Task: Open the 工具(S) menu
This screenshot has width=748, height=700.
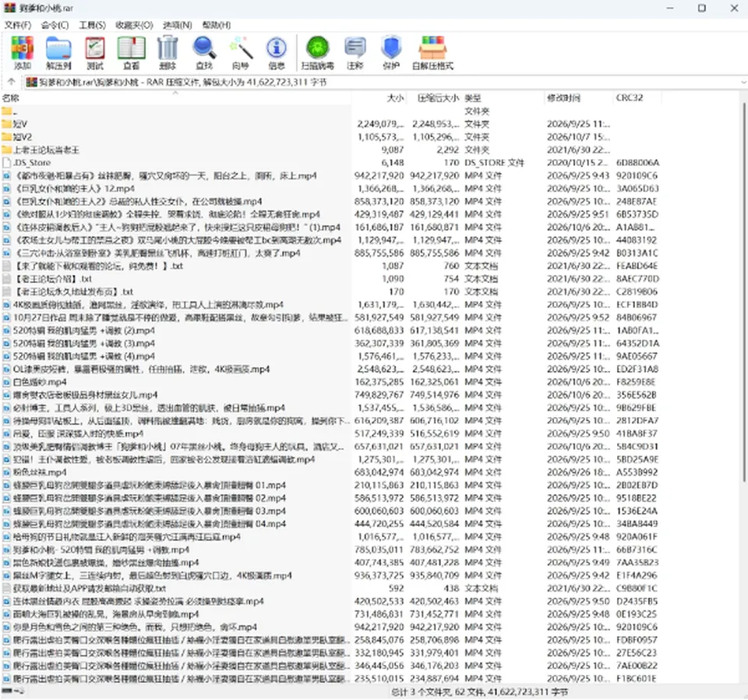Action: 93,25
